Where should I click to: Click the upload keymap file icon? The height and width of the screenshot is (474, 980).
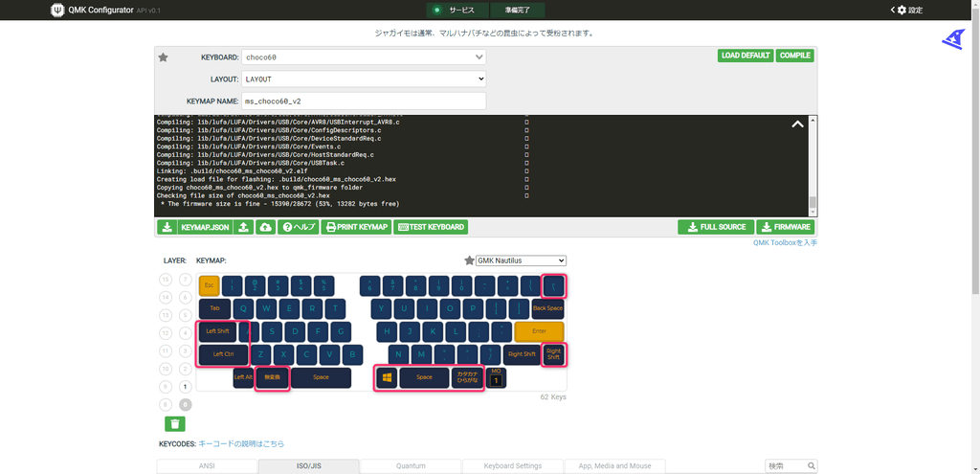[243, 227]
